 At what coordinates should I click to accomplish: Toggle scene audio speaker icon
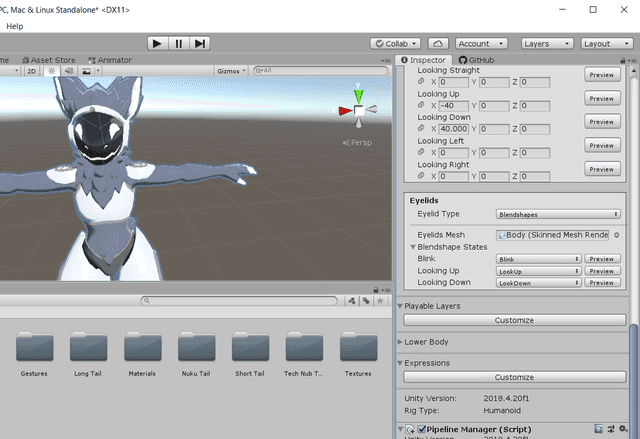coord(69,71)
